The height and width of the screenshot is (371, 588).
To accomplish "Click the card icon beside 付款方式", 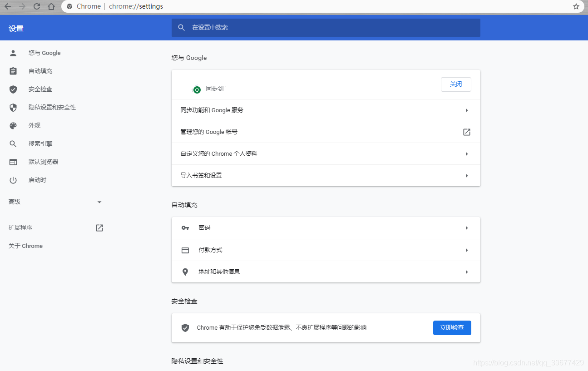I will (x=185, y=250).
